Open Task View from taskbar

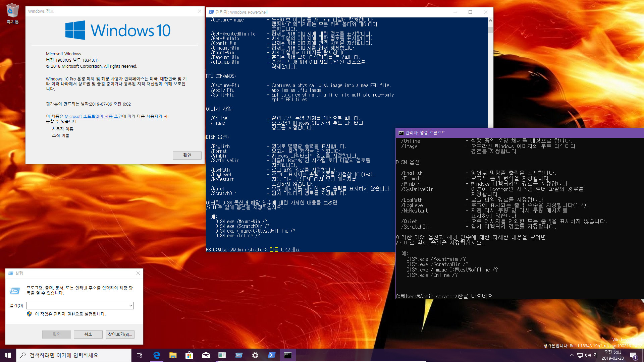click(140, 355)
